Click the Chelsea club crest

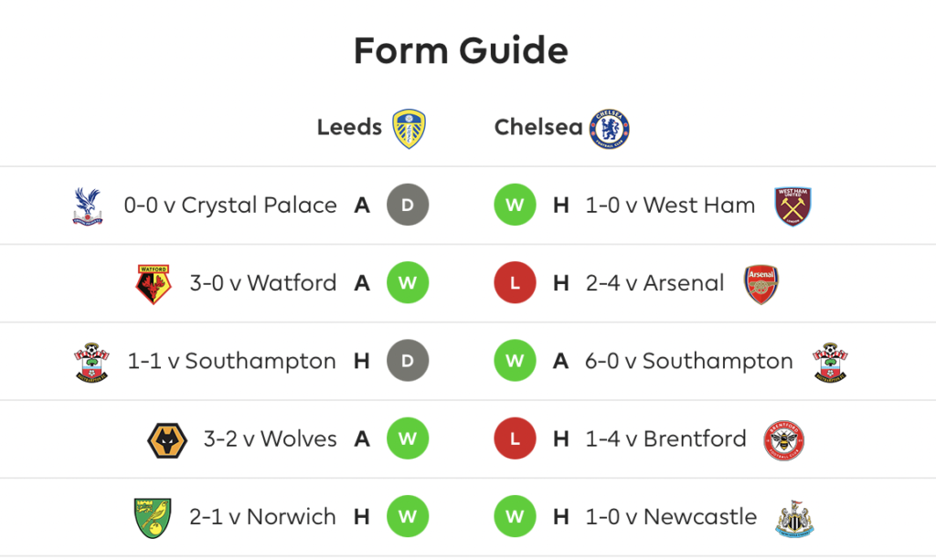click(610, 129)
